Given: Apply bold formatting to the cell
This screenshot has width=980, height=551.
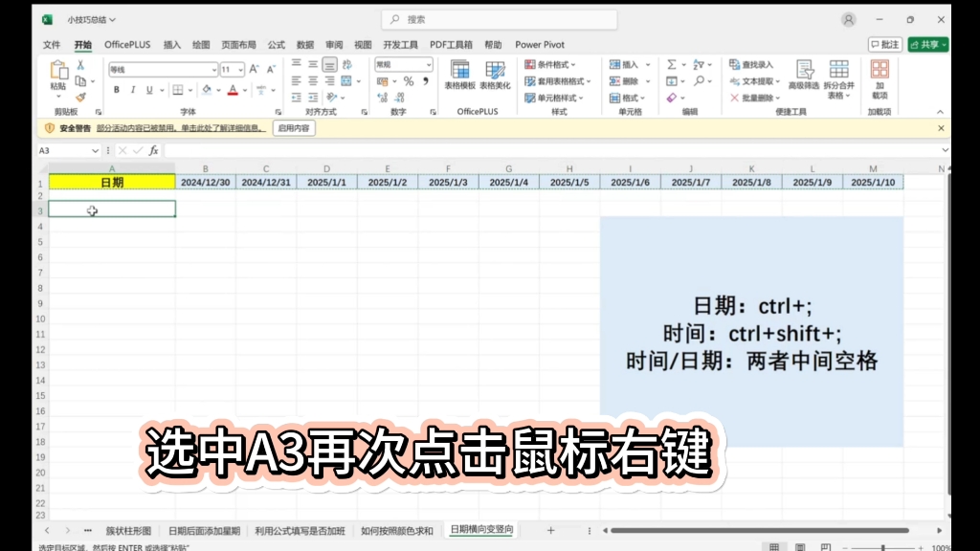Looking at the screenshot, I should (x=117, y=90).
